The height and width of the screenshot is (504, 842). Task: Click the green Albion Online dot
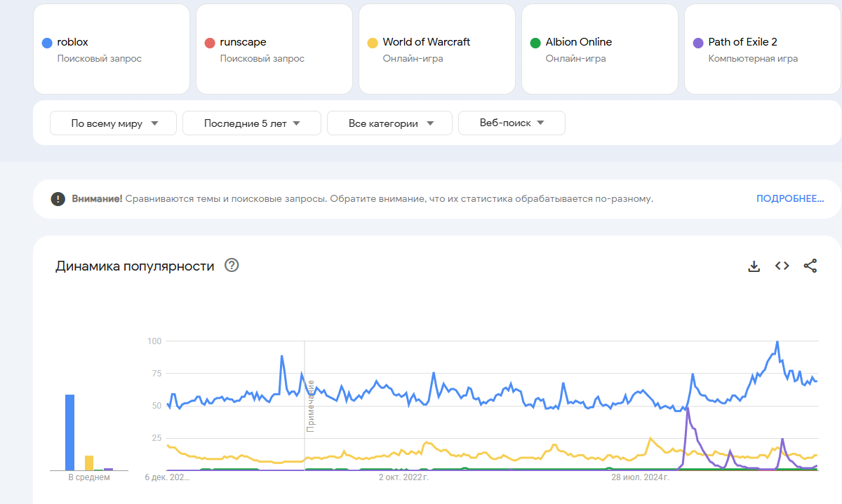point(535,43)
